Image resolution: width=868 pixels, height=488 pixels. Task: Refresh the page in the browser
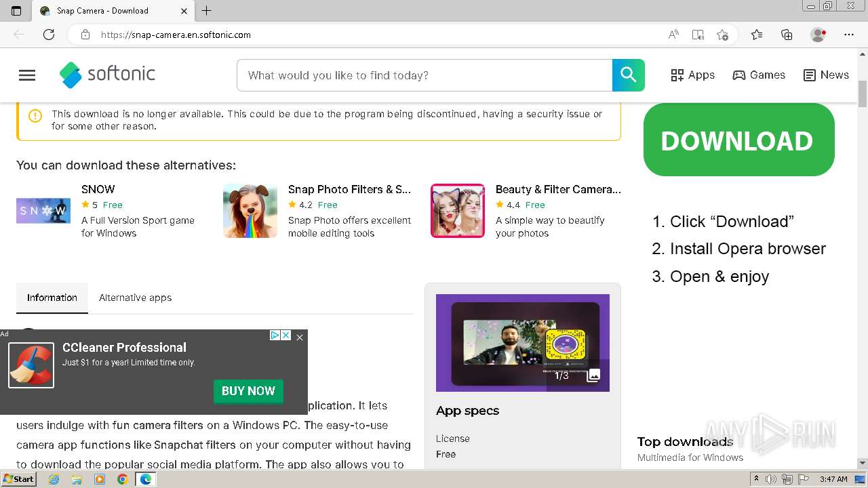pyautogui.click(x=49, y=35)
